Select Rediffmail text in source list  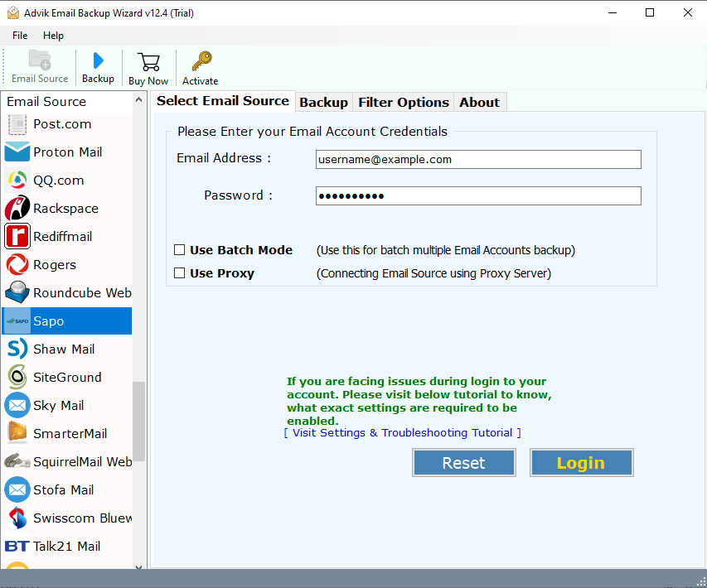click(63, 237)
